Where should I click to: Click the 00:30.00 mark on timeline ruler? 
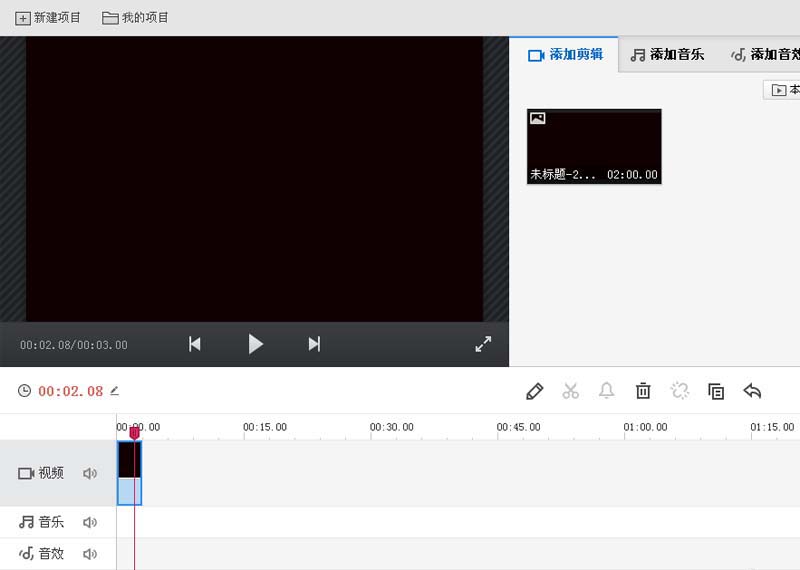pos(391,427)
